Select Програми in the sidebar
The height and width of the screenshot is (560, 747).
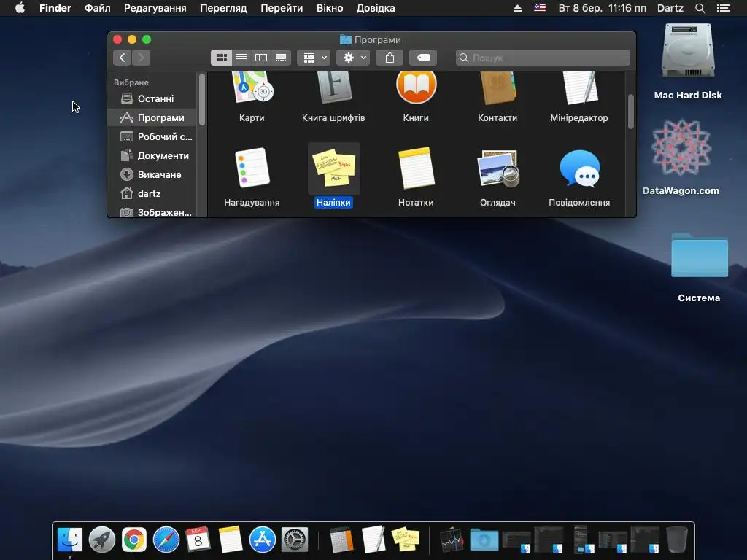pos(152,117)
